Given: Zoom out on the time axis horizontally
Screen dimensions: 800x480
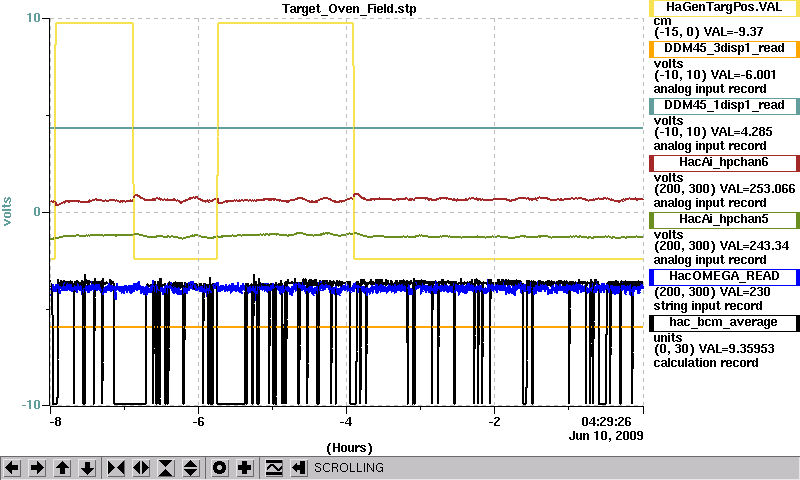Looking at the screenshot, I should (141, 467).
